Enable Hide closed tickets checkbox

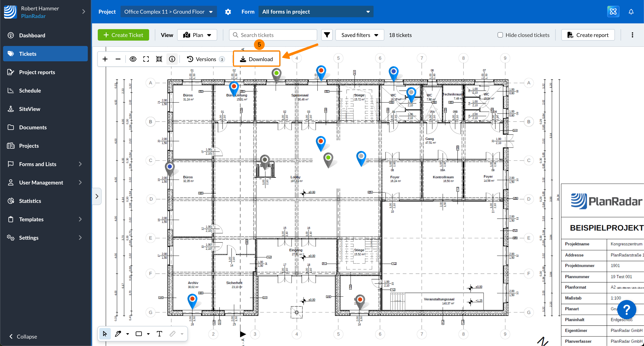500,35
